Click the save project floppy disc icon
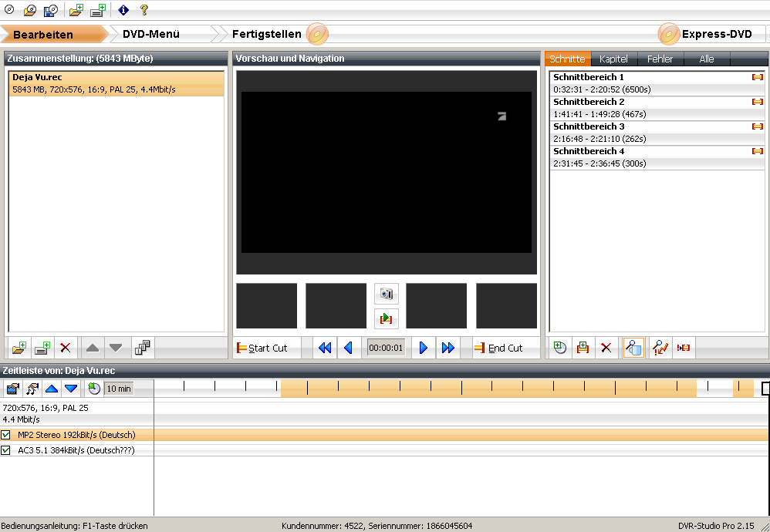Image resolution: width=770 pixels, height=532 pixels. [x=50, y=11]
